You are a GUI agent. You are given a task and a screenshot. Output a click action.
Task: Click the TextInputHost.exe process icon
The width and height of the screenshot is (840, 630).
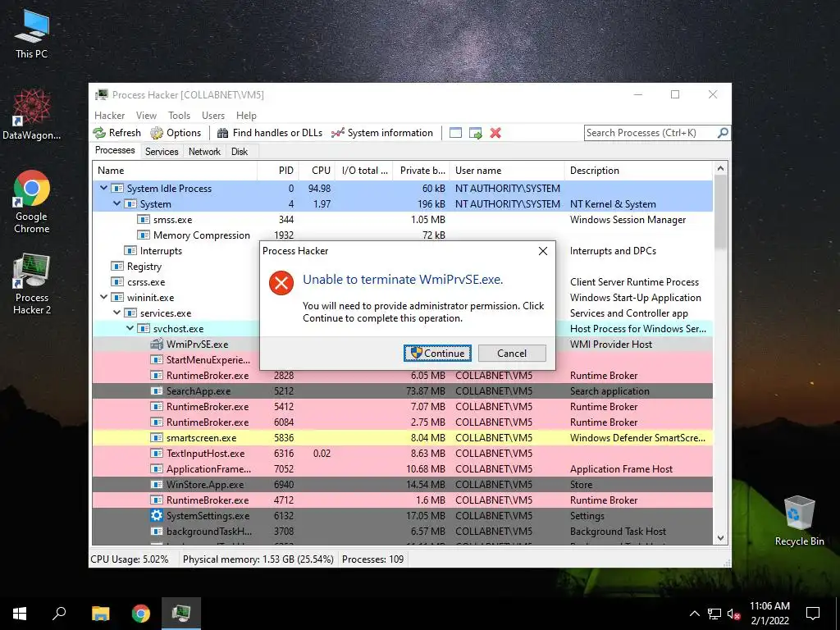click(x=157, y=453)
